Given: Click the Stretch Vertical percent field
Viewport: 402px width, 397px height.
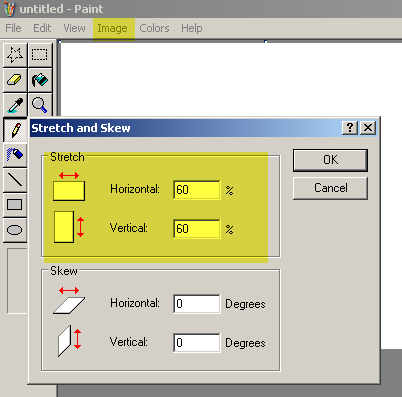Looking at the screenshot, I should click(197, 229).
